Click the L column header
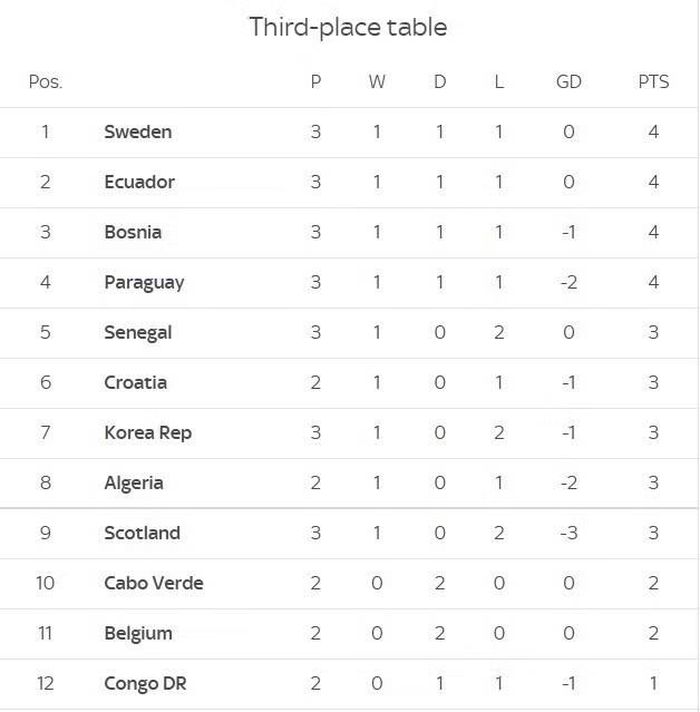 499,82
